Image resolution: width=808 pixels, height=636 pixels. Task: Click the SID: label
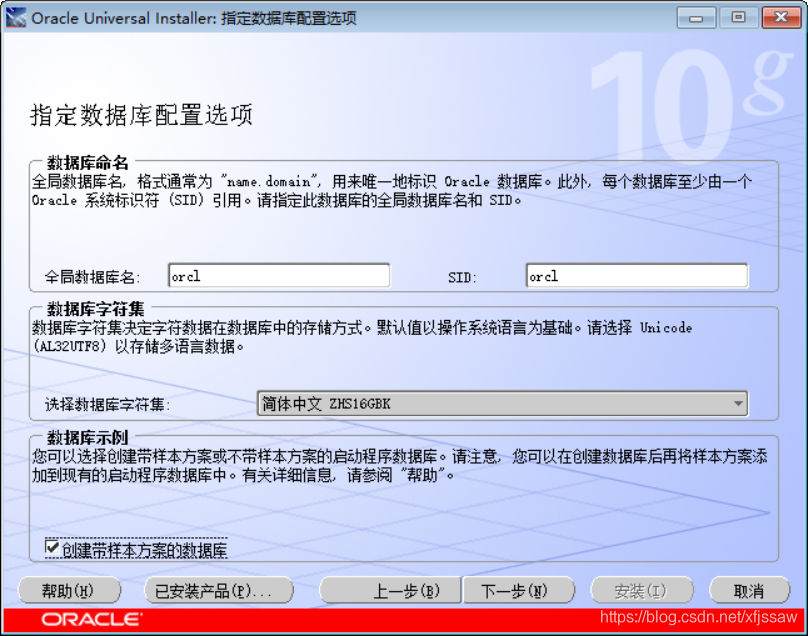pos(462,278)
